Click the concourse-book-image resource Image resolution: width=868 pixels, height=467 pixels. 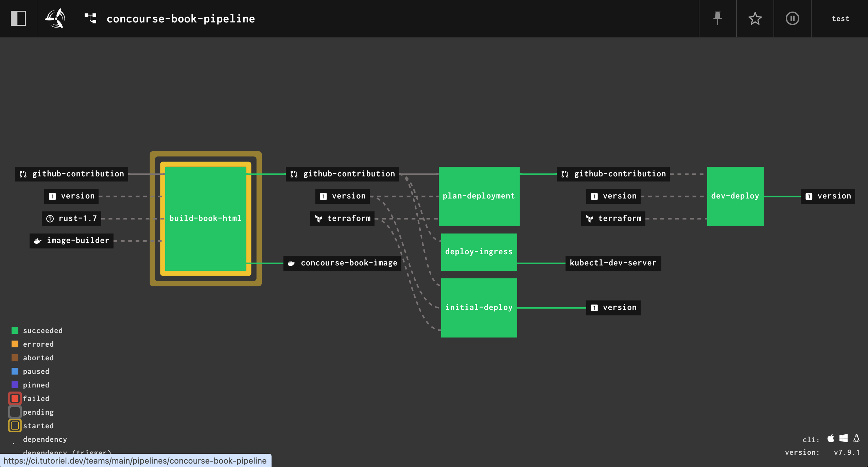point(343,263)
